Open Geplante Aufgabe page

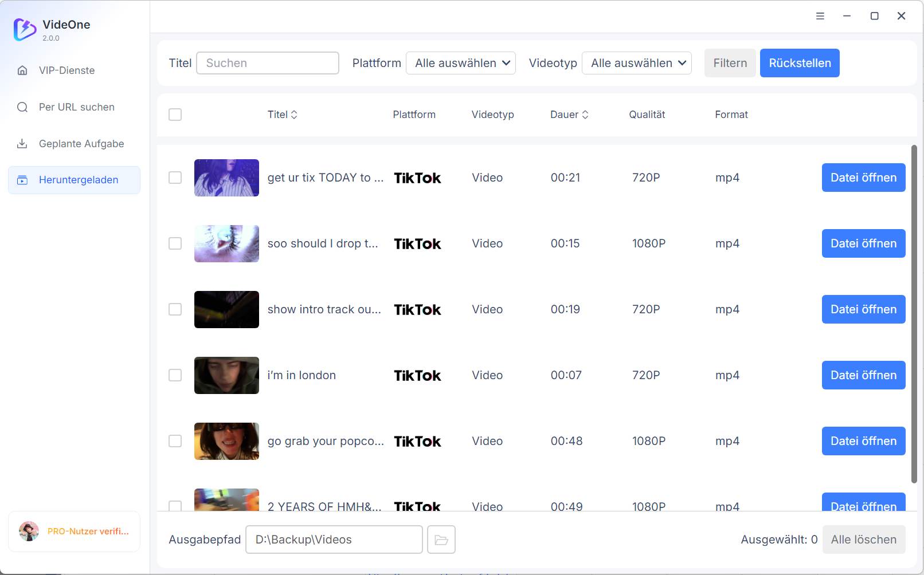pos(74,144)
